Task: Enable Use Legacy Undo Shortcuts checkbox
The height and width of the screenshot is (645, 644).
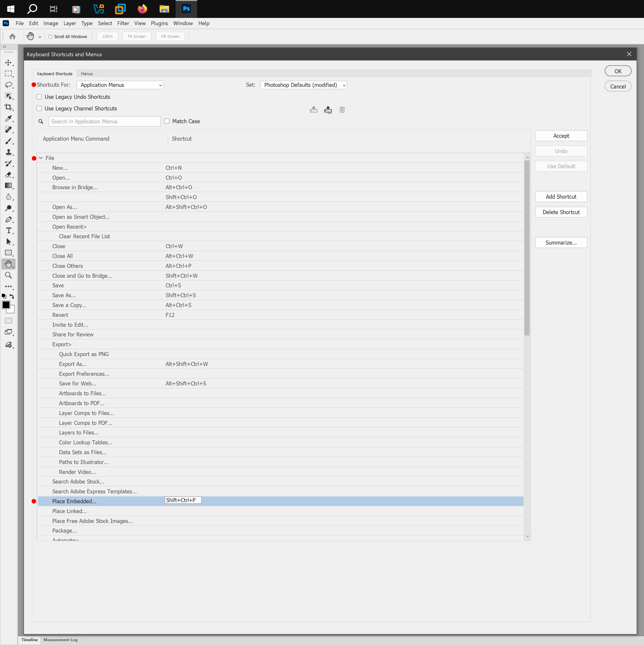Action: tap(39, 97)
